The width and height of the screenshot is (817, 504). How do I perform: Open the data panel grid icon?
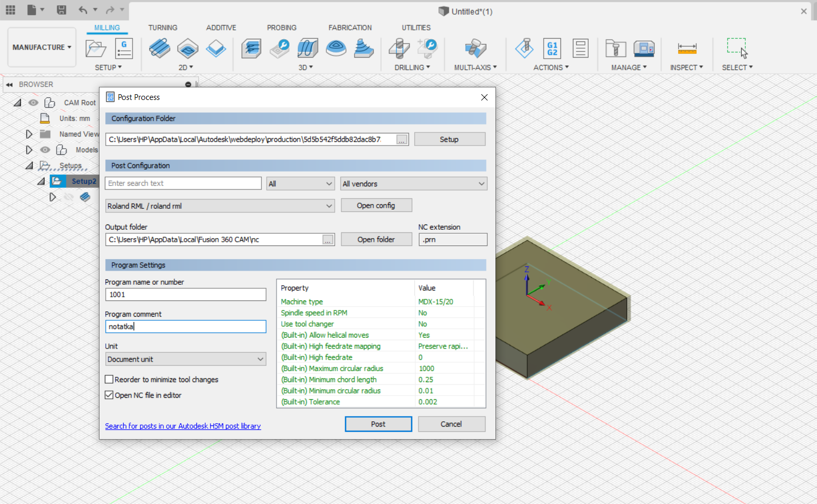tap(10, 10)
